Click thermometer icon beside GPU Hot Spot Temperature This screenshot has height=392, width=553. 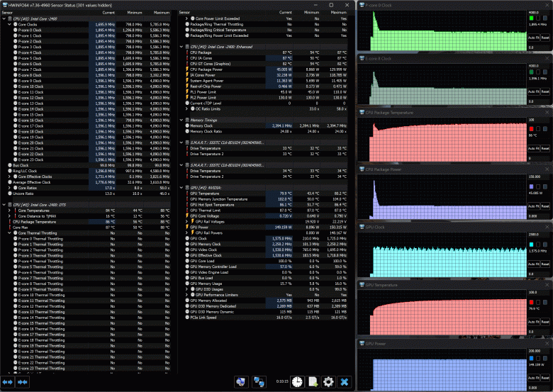tap(187, 204)
